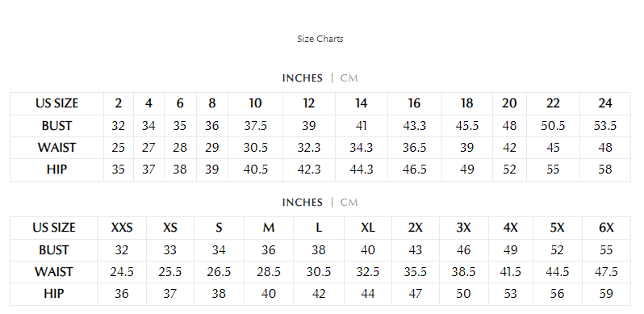Select INCHES on the top chart
The height and width of the screenshot is (314, 644).
[x=303, y=78]
